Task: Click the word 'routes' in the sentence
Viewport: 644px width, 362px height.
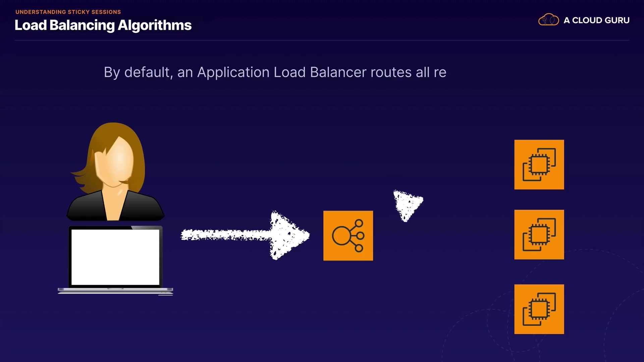Action: (x=391, y=72)
